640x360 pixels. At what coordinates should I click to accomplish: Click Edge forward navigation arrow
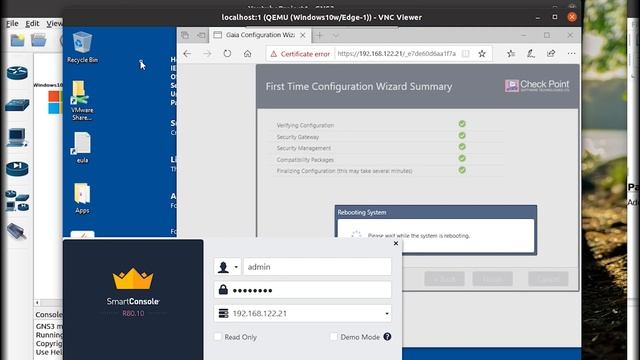click(207, 53)
